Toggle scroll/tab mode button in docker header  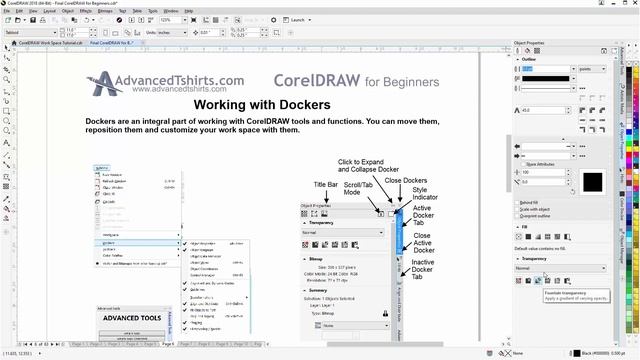click(604, 51)
